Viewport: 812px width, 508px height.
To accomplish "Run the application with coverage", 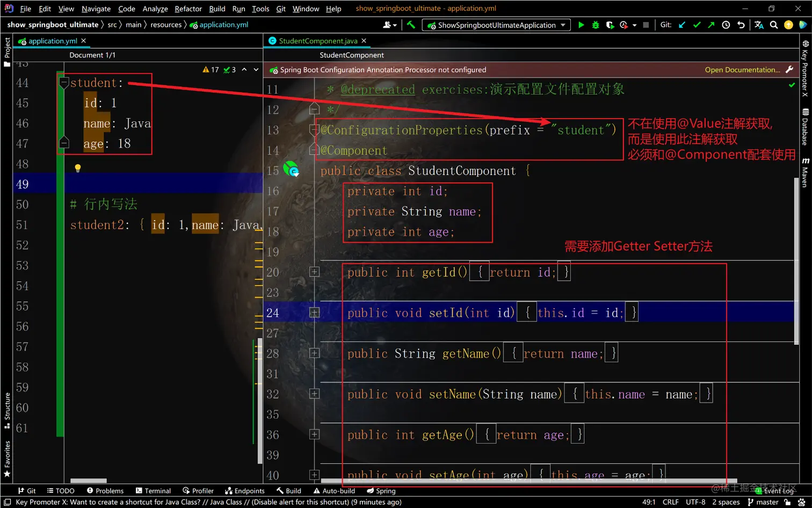I will coord(610,25).
